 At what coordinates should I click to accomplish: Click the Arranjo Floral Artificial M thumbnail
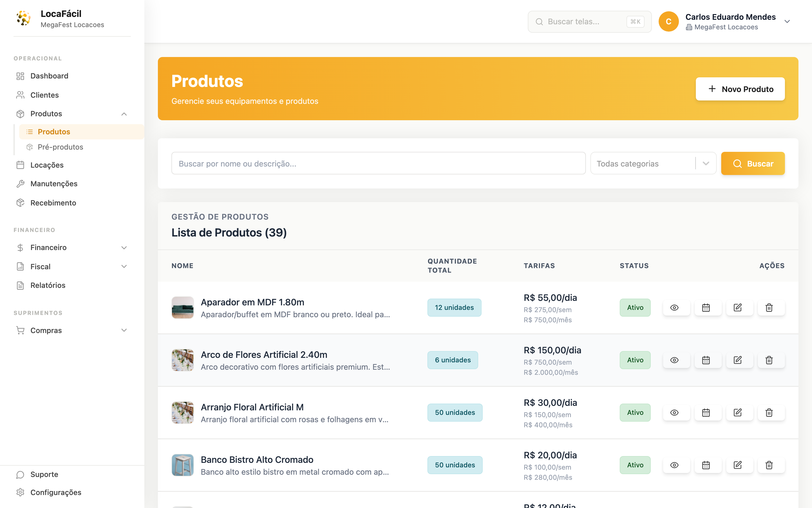coord(182,412)
